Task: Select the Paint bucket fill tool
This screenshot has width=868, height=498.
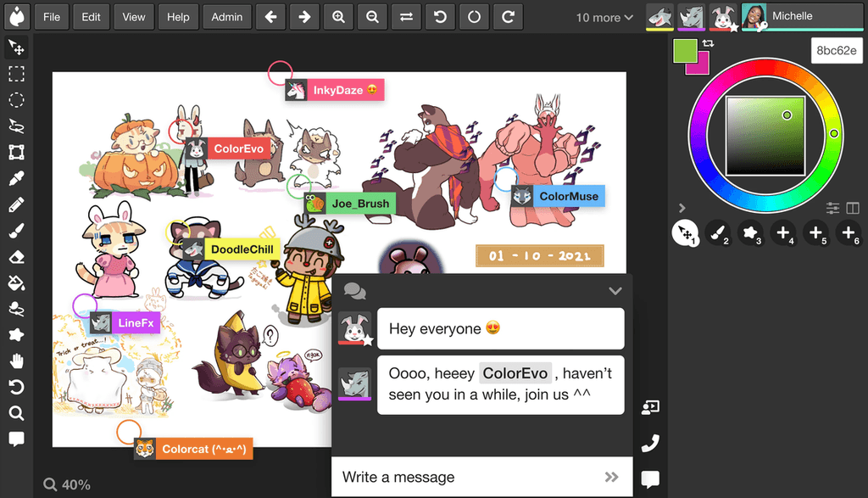Action: (16, 283)
